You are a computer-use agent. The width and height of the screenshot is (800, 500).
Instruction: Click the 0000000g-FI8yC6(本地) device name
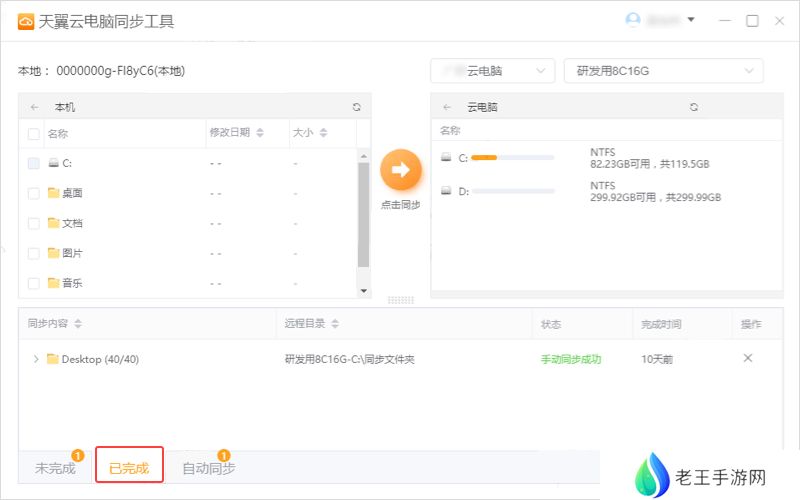[120, 71]
